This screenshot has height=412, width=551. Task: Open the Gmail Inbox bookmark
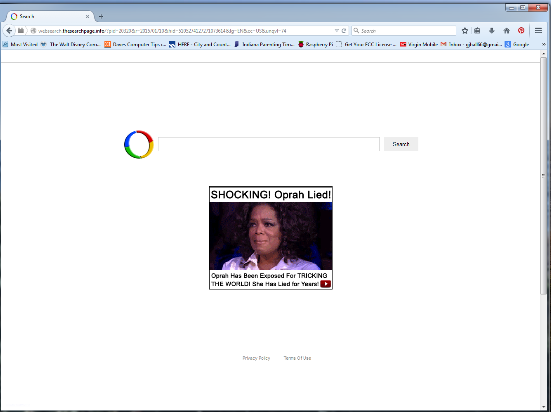point(471,44)
